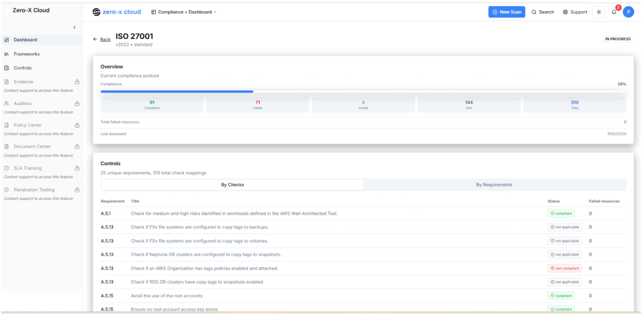Click the 4 Partial stat card
644x318 pixels.
(x=363, y=105)
